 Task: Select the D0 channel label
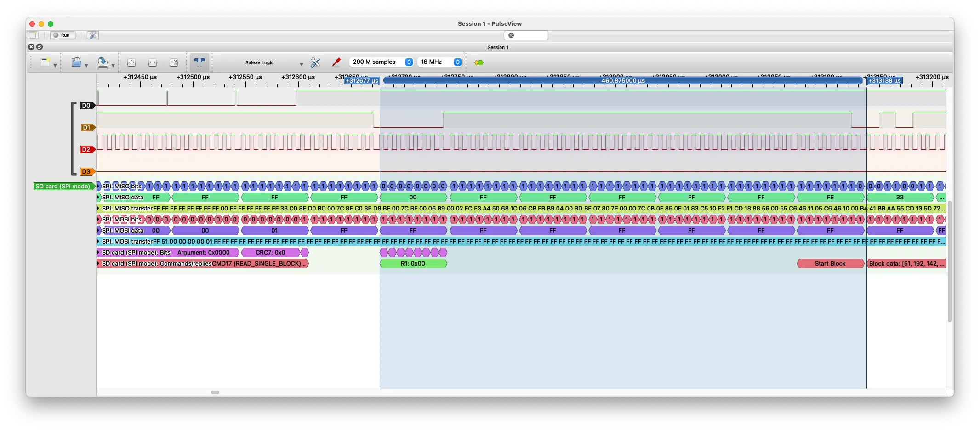[x=87, y=105]
